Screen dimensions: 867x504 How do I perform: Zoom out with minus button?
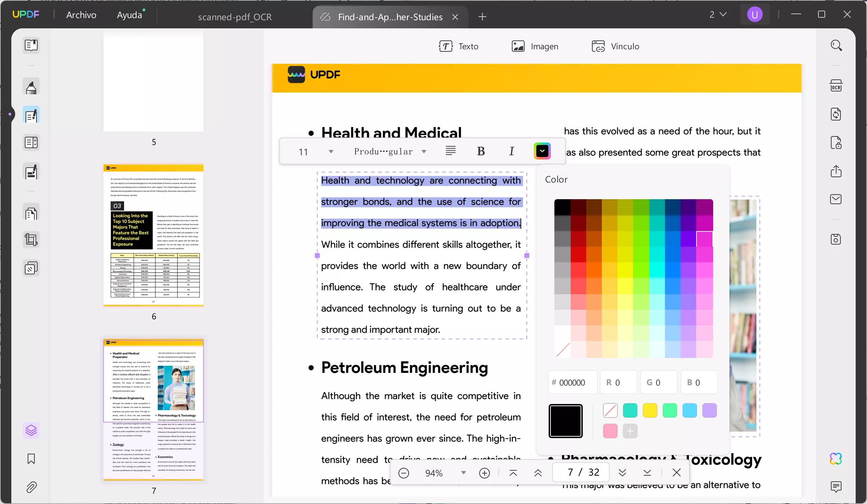point(404,473)
